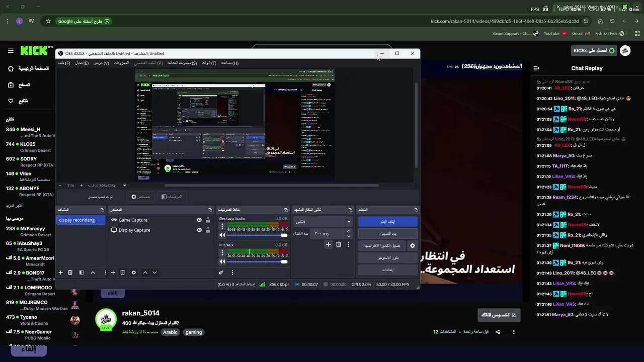This screenshot has width=644, height=362.
Task: Open scenes panel extra options dots
Action: tap(105, 273)
